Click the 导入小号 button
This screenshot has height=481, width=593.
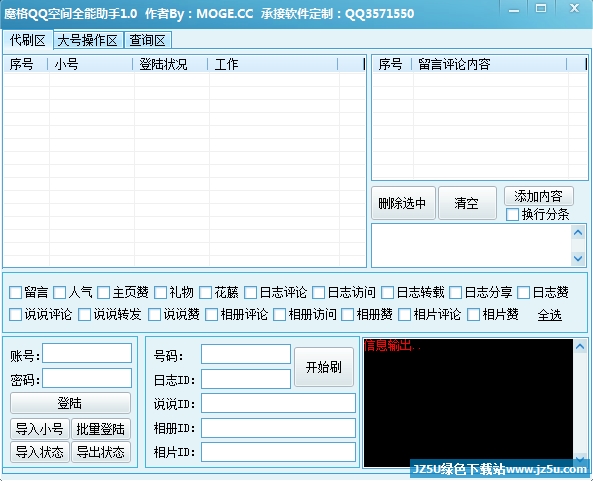(40, 429)
